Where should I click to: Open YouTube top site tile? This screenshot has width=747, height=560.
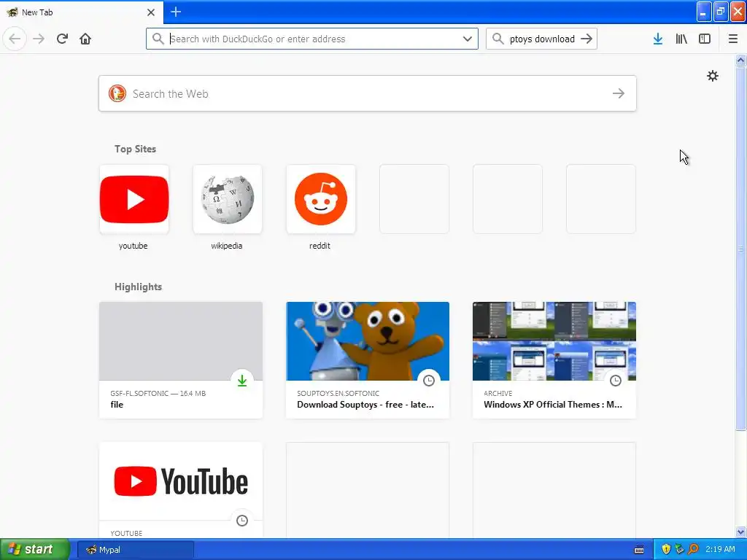[134, 199]
